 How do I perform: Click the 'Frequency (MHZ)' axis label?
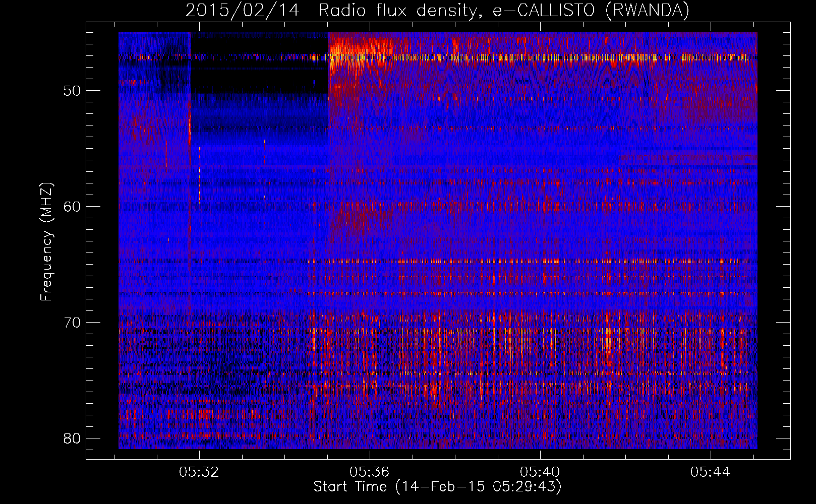click(46, 242)
